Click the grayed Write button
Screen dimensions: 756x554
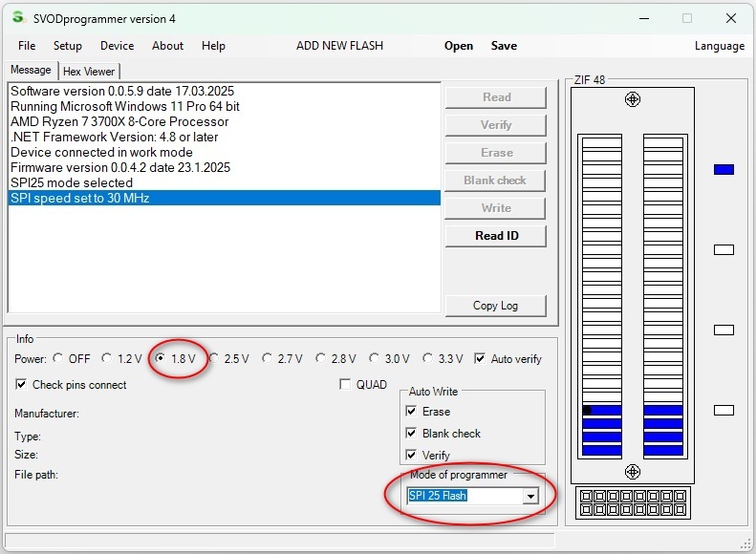pos(496,208)
